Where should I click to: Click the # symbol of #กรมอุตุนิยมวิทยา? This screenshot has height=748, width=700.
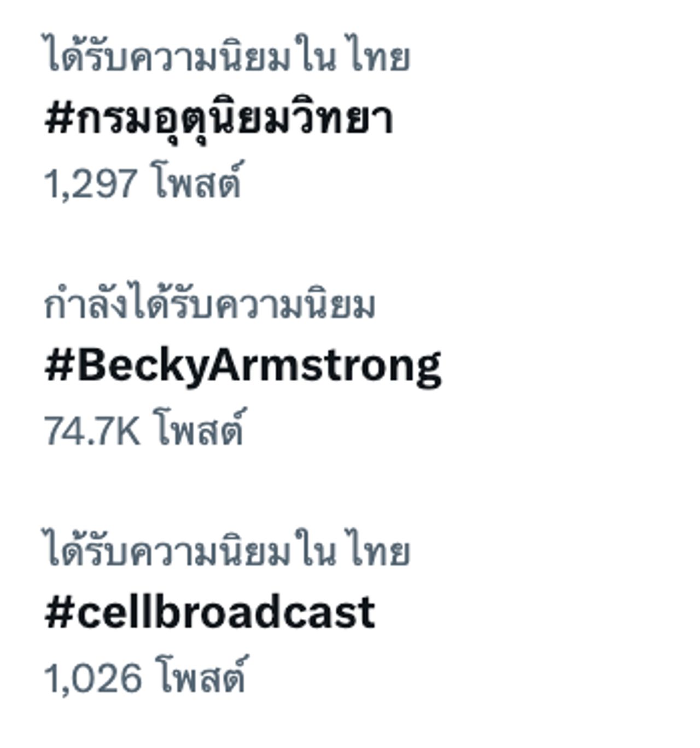[59, 119]
